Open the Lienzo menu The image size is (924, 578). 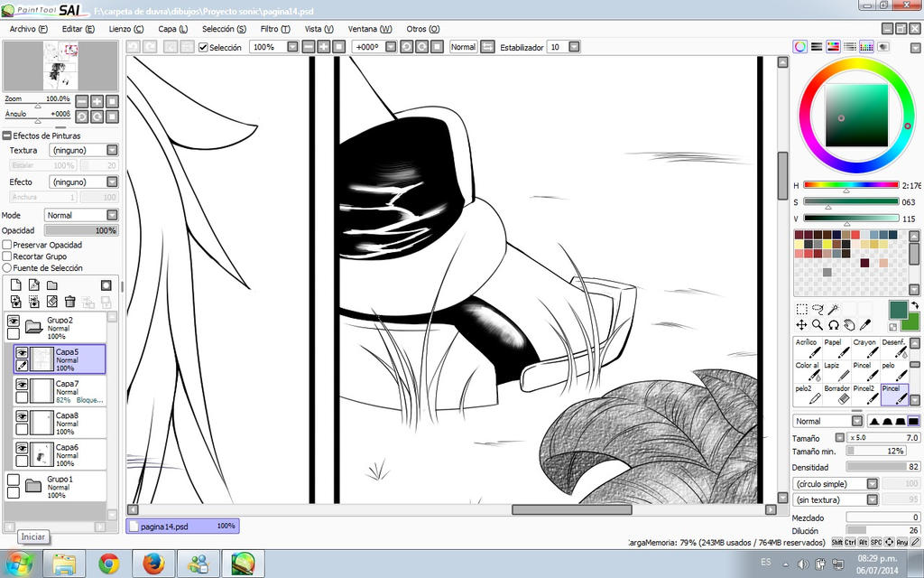[x=126, y=29]
